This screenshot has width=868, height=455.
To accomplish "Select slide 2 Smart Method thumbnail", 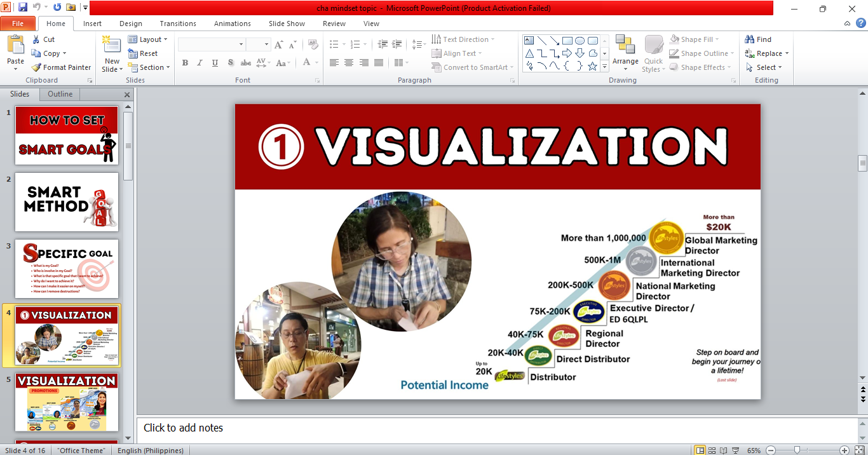I will pos(67,202).
